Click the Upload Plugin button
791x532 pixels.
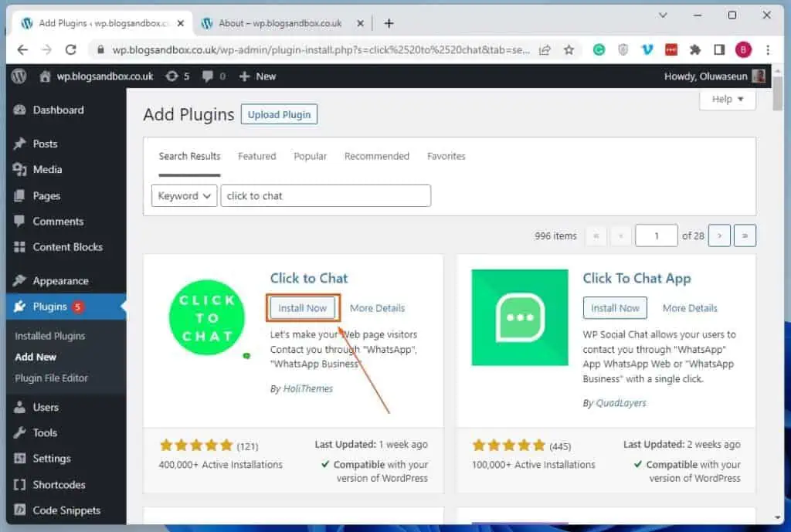click(x=279, y=115)
